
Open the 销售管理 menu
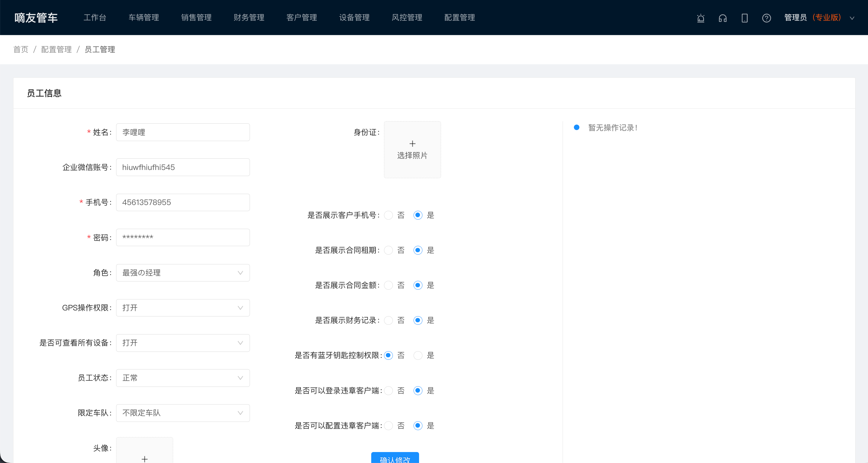coord(196,17)
